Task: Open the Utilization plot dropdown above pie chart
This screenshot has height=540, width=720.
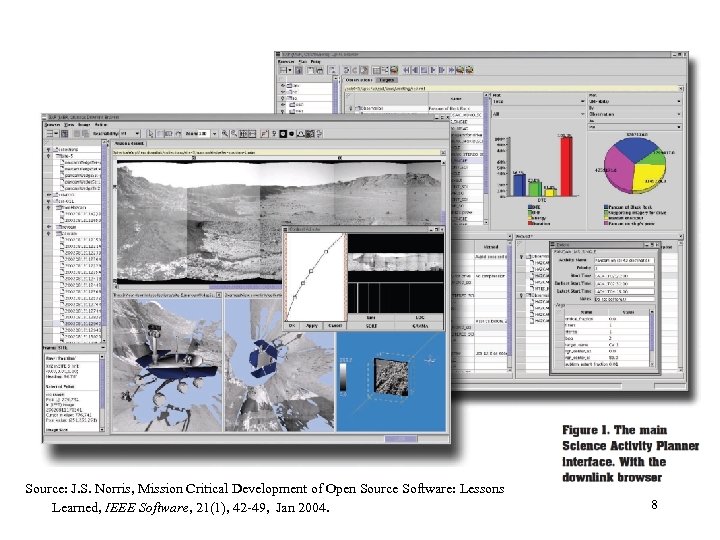Action: click(x=635, y=101)
